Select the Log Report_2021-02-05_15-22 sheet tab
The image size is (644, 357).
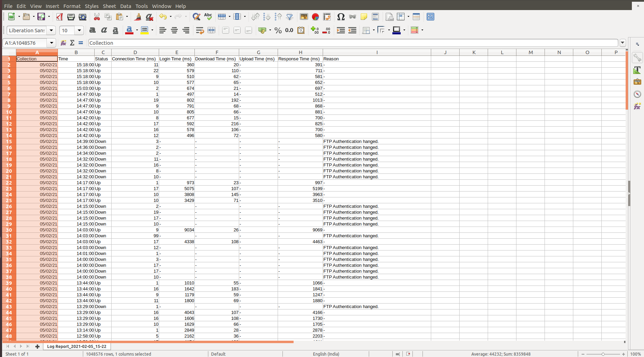[x=77, y=346]
